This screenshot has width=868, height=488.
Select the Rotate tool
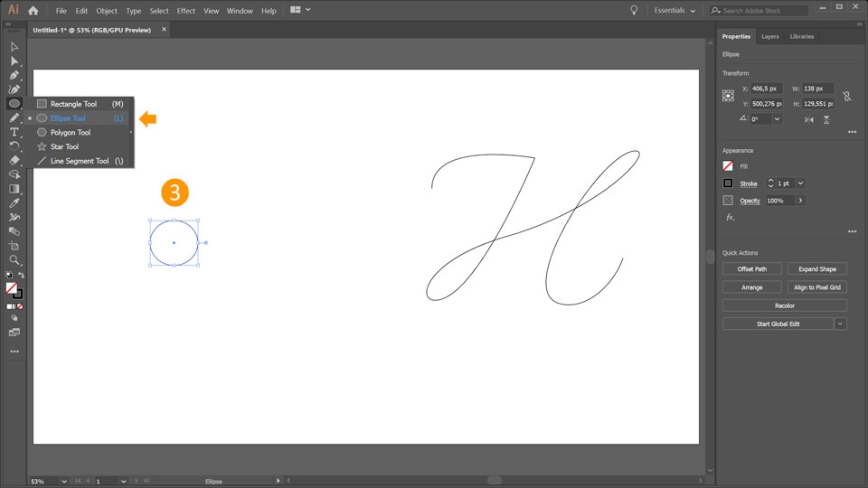click(x=14, y=146)
